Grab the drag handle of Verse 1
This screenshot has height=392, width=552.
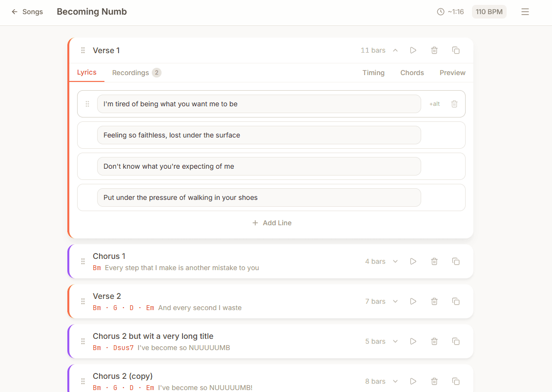(x=83, y=50)
